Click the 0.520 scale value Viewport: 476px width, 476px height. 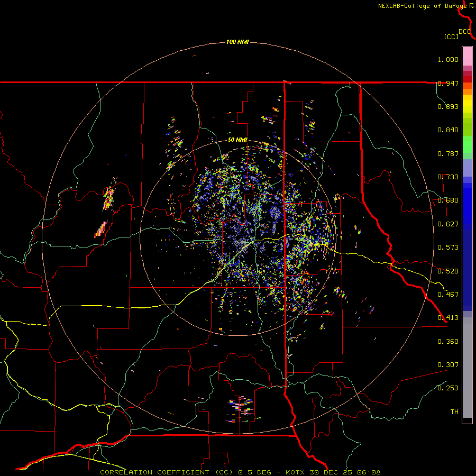pyautogui.click(x=448, y=271)
